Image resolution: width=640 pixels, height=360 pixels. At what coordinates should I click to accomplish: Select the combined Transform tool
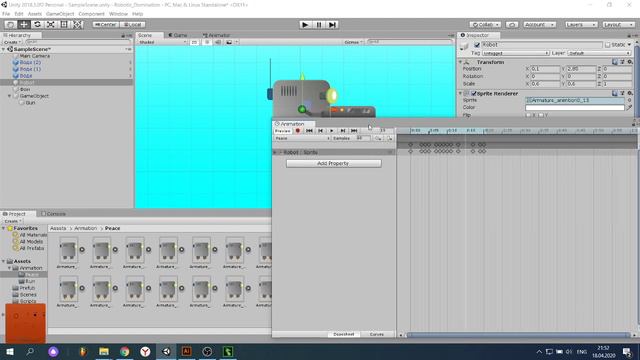(78, 24)
